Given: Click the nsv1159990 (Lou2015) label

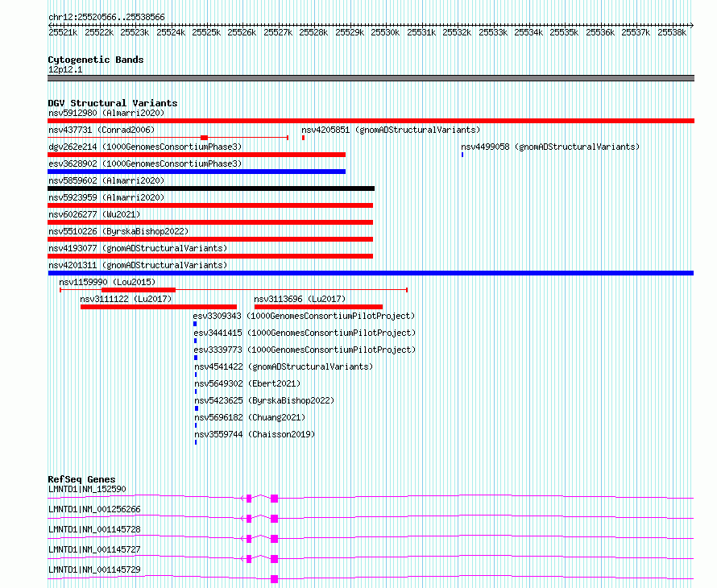Looking at the screenshot, I should click(107, 282).
